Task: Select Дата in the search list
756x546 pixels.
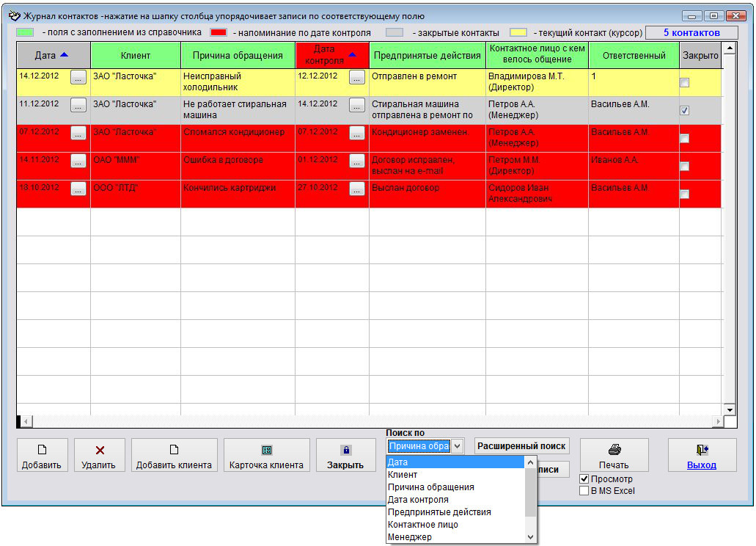Action: pos(455,462)
